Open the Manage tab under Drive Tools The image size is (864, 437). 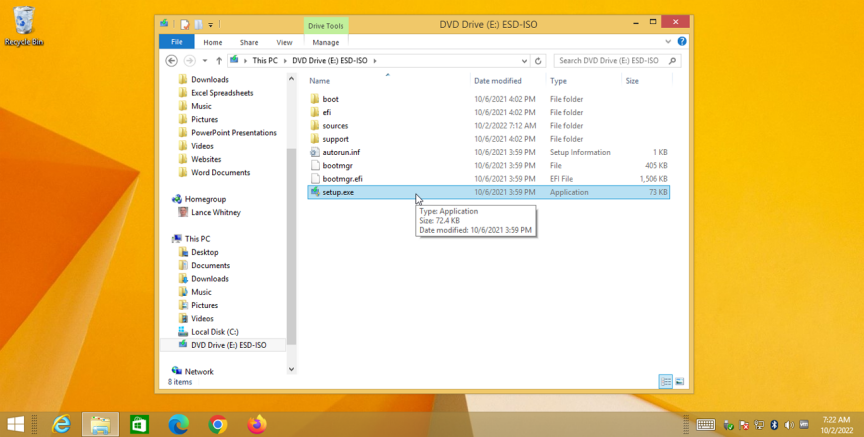[326, 42]
